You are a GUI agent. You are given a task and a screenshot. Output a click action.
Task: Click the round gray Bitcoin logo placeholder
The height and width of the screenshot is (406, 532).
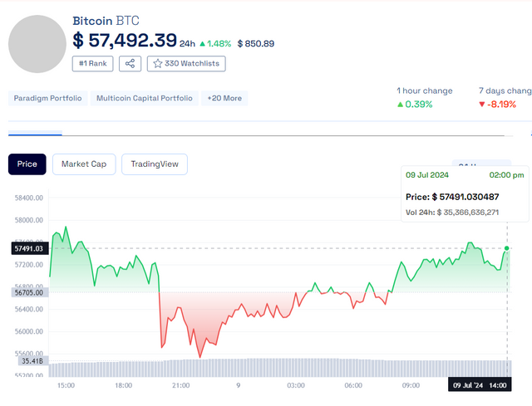37,43
